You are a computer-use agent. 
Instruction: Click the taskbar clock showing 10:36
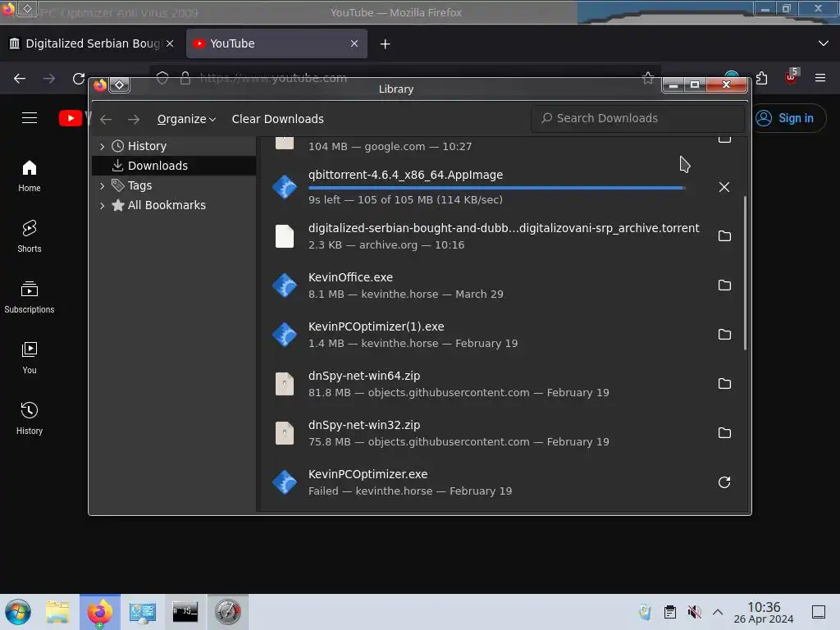coord(764,613)
